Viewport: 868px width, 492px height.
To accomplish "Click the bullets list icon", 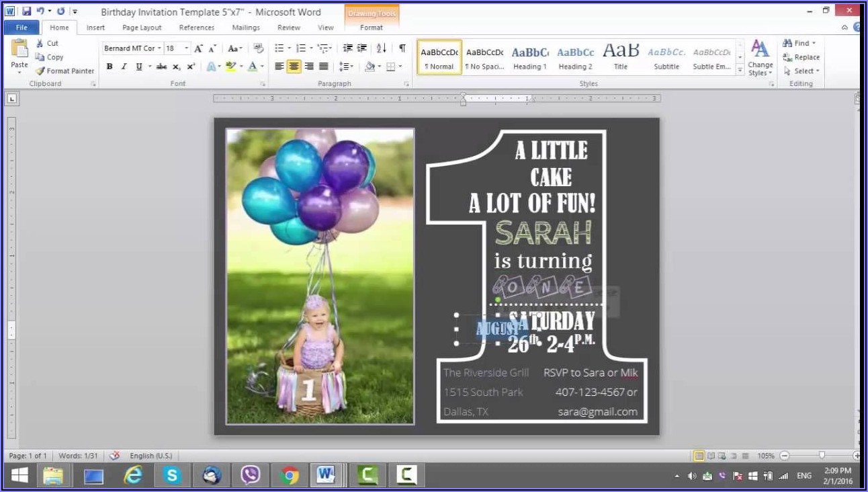I will 279,48.
